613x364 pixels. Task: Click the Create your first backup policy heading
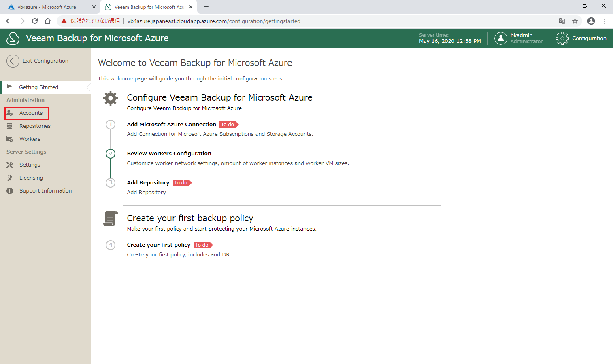[x=190, y=218]
